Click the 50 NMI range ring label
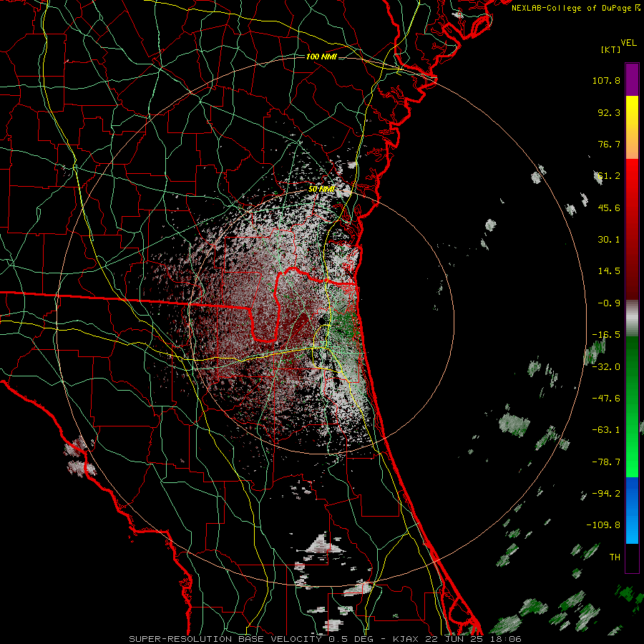 tap(321, 190)
